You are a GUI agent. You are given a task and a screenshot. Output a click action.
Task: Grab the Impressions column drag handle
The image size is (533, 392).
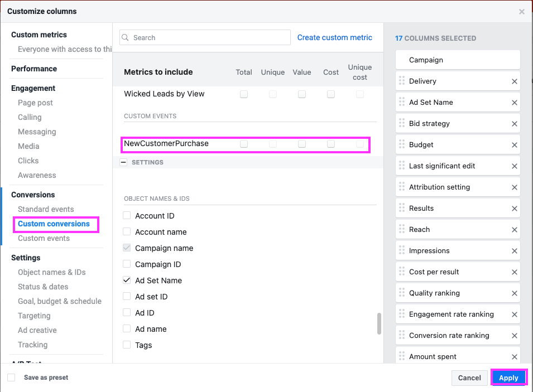click(x=402, y=250)
